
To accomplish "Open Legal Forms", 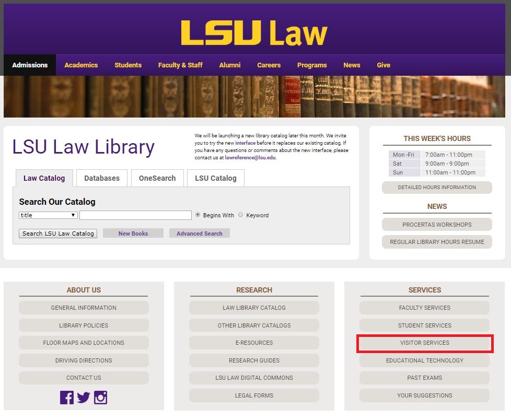I will coord(254,395).
